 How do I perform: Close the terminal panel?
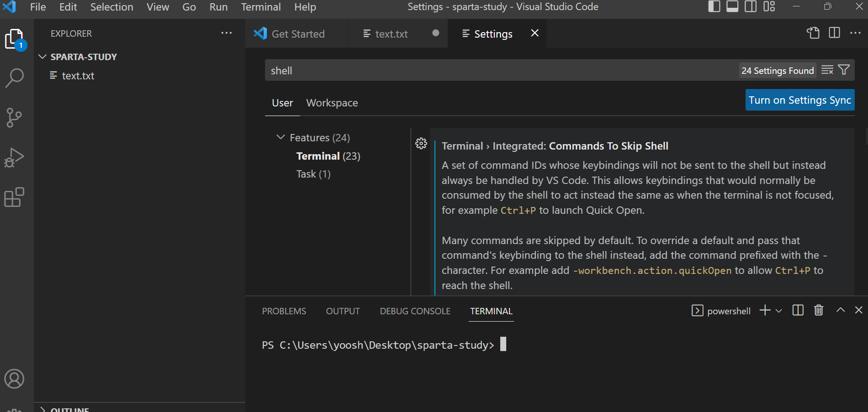point(859,310)
